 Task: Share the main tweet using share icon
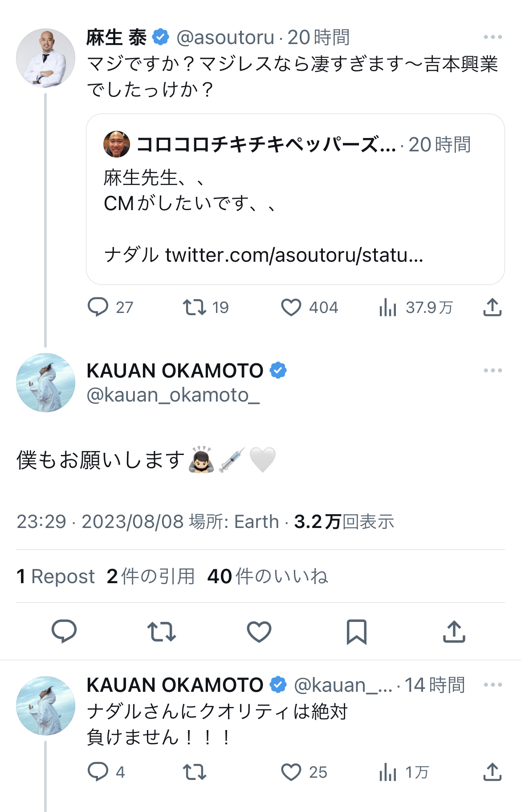pos(454,631)
